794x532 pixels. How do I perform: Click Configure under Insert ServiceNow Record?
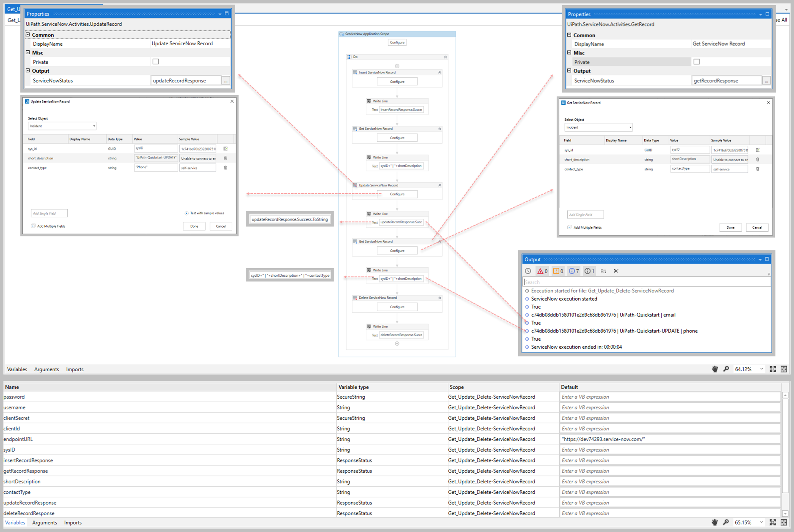(x=397, y=81)
